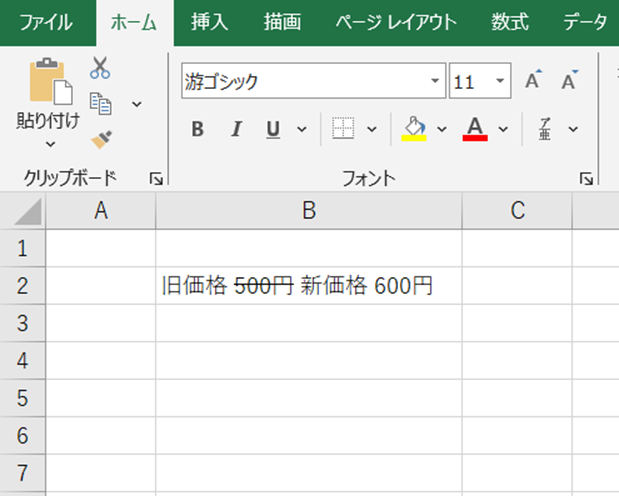Switch to the 挿入 ribbon tab
The width and height of the screenshot is (619, 496).
(207, 22)
